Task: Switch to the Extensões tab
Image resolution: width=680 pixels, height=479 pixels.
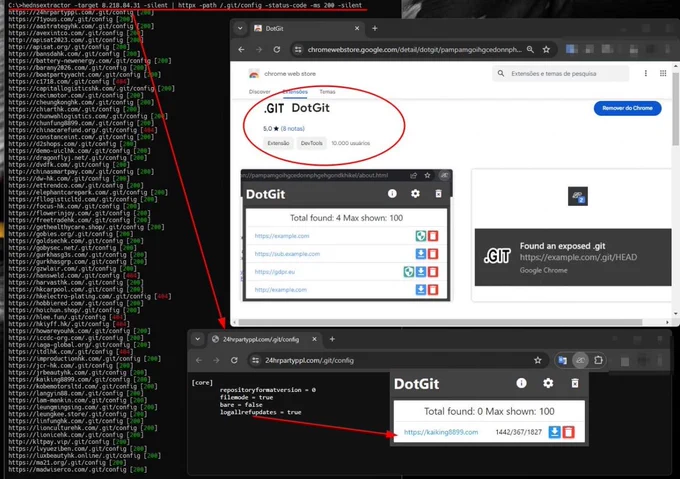Action: click(x=295, y=92)
